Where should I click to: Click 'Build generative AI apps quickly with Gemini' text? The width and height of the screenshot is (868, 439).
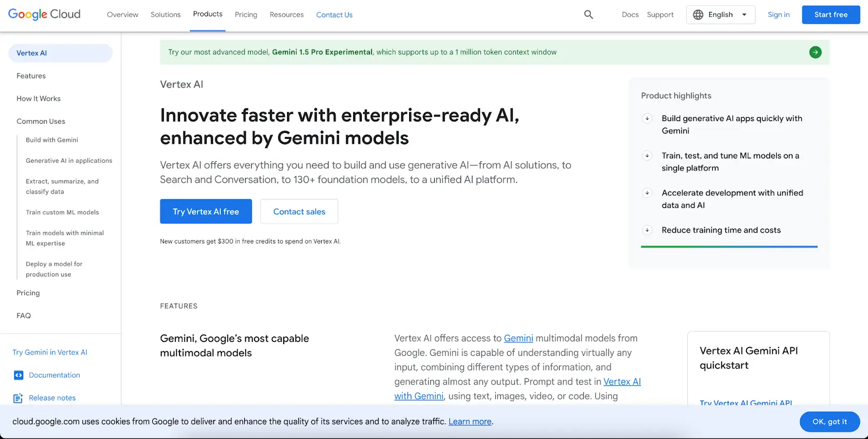point(732,124)
